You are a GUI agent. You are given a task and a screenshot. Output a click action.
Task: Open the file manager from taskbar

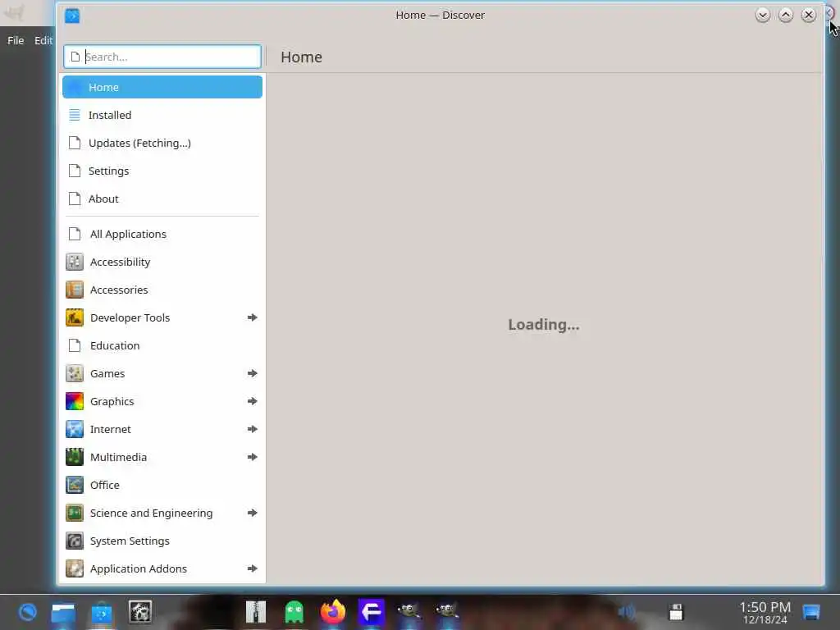click(63, 612)
